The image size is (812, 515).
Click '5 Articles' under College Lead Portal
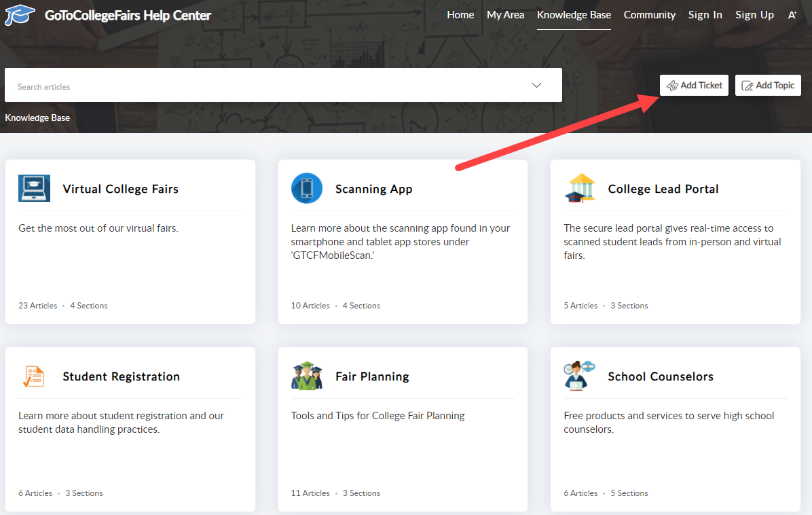[580, 306]
